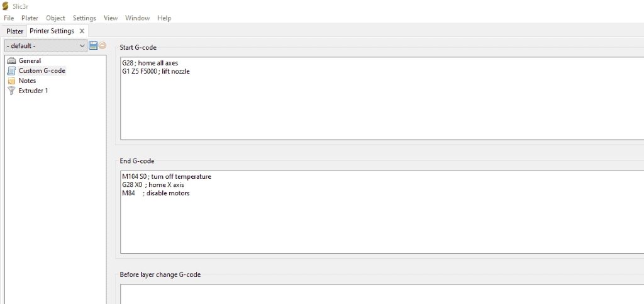
Task: Open the Window menu
Action: click(137, 18)
